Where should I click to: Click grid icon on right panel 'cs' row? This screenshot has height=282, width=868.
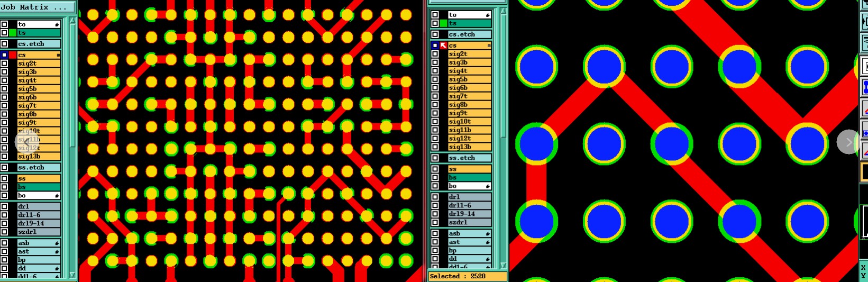[x=489, y=46]
